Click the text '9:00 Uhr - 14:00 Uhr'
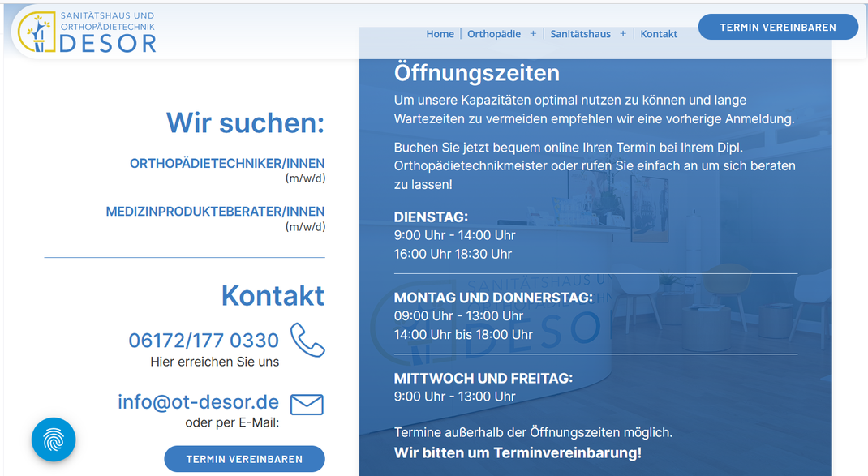The width and height of the screenshot is (868, 476). point(454,235)
